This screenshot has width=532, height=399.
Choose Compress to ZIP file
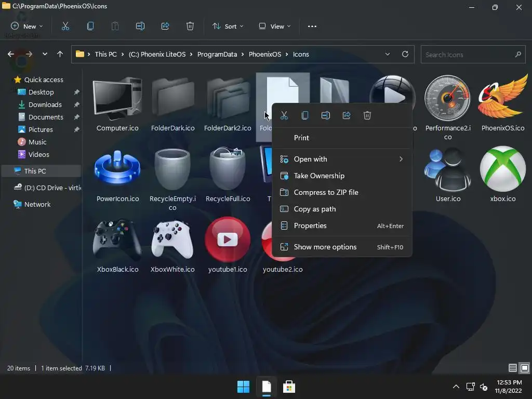click(x=342, y=192)
